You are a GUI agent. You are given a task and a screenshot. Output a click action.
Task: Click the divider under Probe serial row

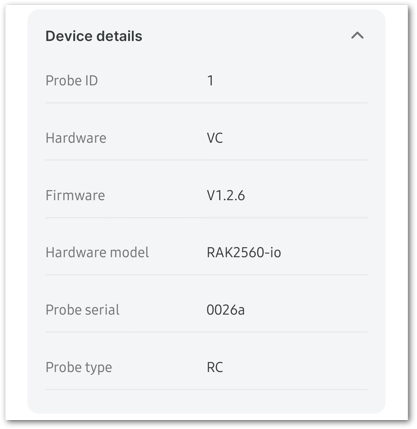[206, 332]
